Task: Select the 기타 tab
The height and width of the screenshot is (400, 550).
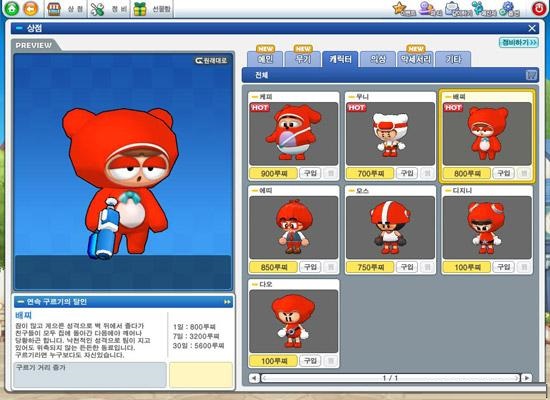Action: pos(453,59)
